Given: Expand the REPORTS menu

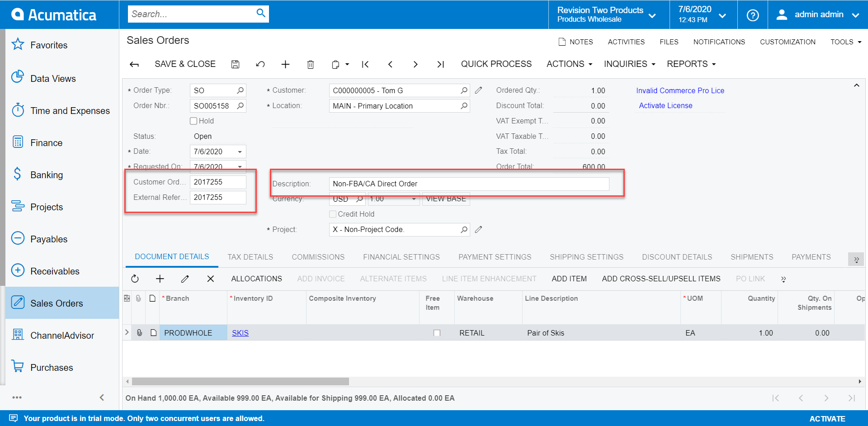Looking at the screenshot, I should tap(691, 64).
